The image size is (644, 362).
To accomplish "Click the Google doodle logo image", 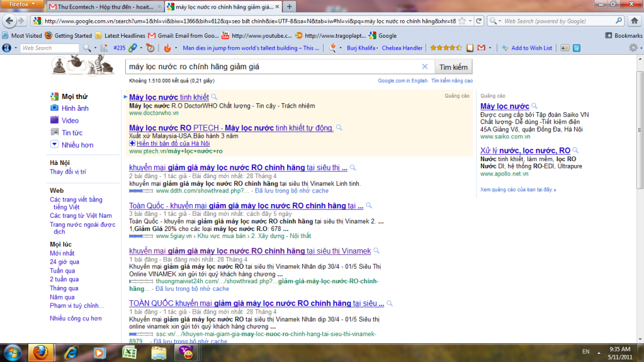I will (x=82, y=65).
